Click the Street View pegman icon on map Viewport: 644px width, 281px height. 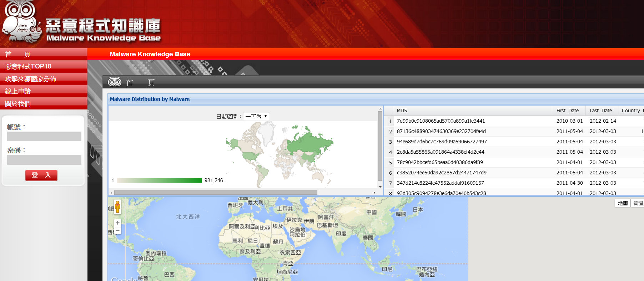tap(117, 207)
